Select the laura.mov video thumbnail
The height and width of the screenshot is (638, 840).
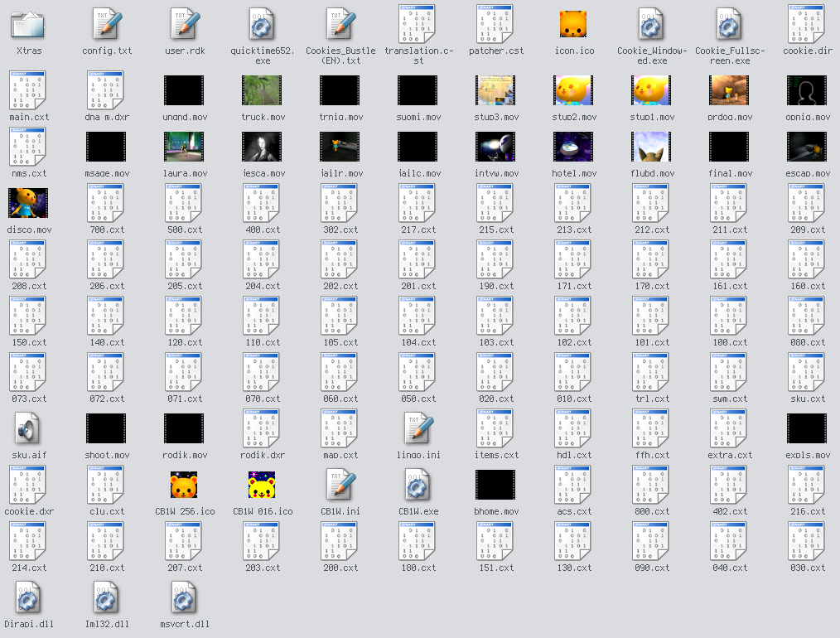[x=184, y=147]
